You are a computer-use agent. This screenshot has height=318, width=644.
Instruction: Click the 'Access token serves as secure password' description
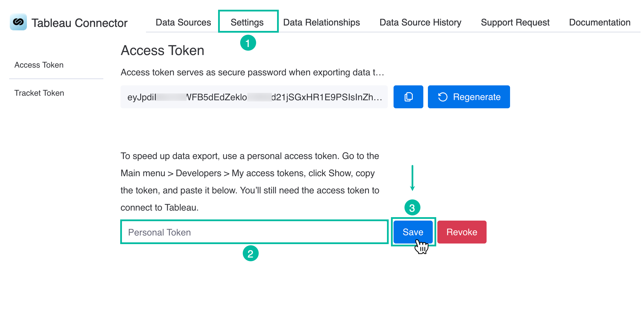252,72
